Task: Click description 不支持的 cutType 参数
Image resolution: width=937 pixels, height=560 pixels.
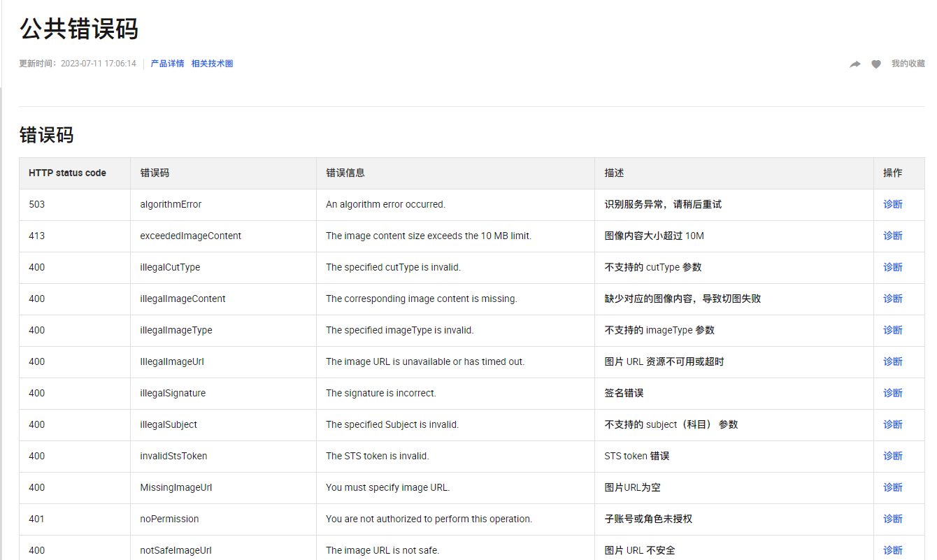Action: [653, 267]
